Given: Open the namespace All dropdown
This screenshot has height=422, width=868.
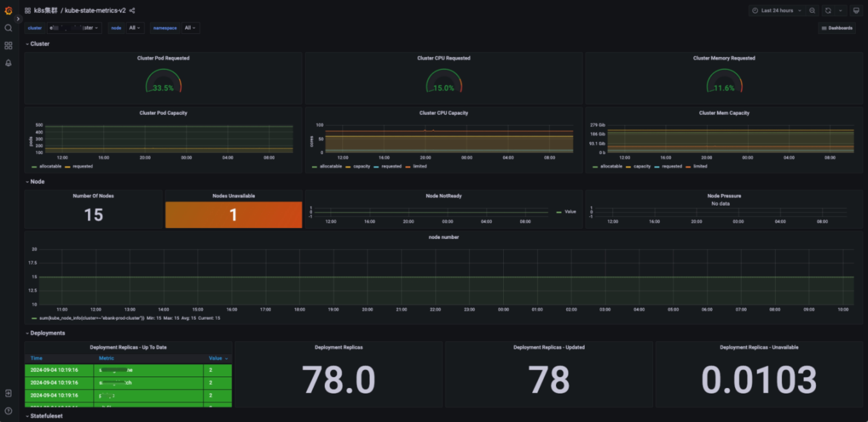Looking at the screenshot, I should [190, 28].
